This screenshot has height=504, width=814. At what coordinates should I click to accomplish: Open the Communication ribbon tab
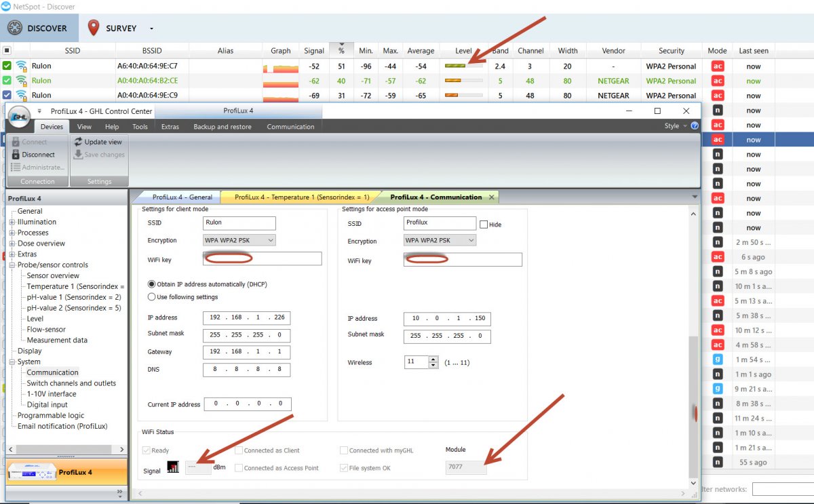tap(290, 127)
